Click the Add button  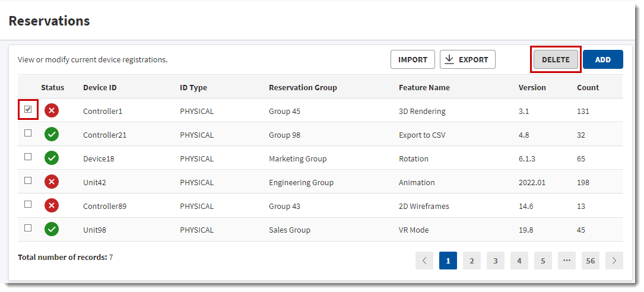tap(602, 59)
